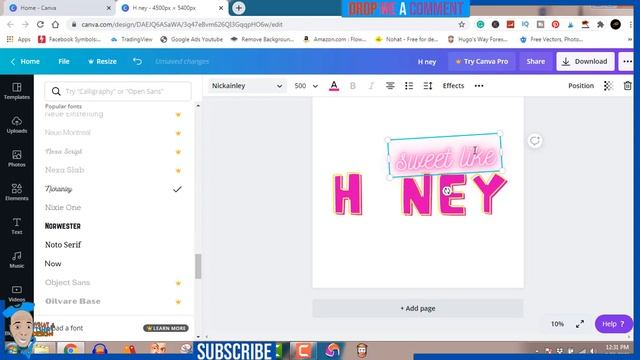Open the fullscreen view
640x360 pixels.
point(580,324)
